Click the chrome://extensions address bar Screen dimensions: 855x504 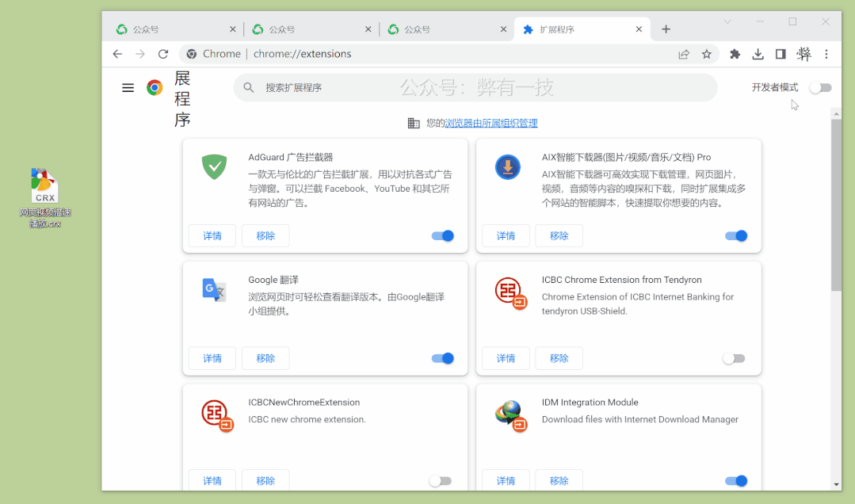click(449, 54)
